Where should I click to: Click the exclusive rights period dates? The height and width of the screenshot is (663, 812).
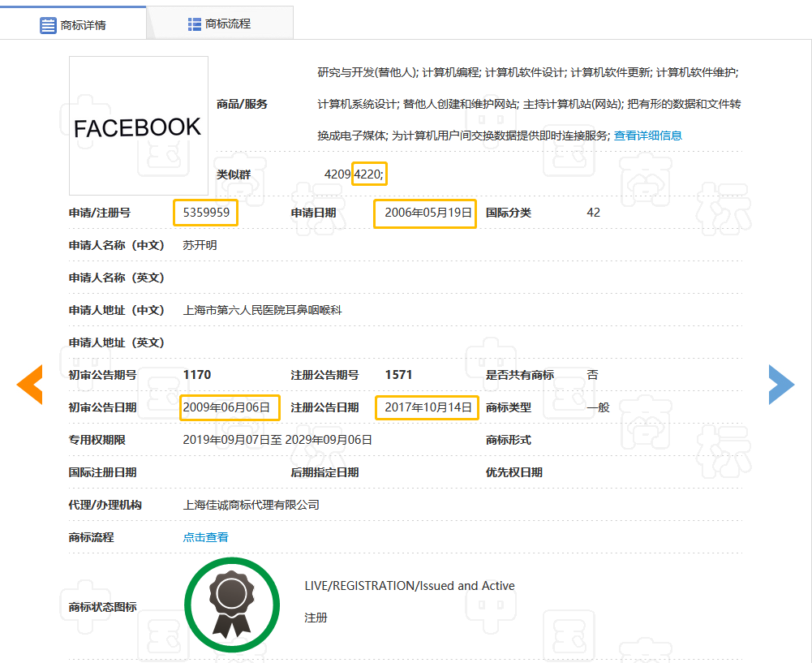coord(277,440)
